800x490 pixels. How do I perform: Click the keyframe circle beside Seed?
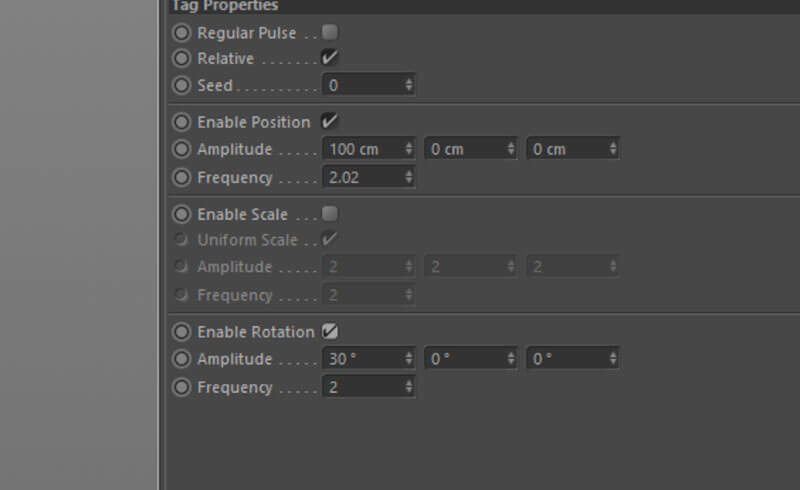tap(181, 86)
